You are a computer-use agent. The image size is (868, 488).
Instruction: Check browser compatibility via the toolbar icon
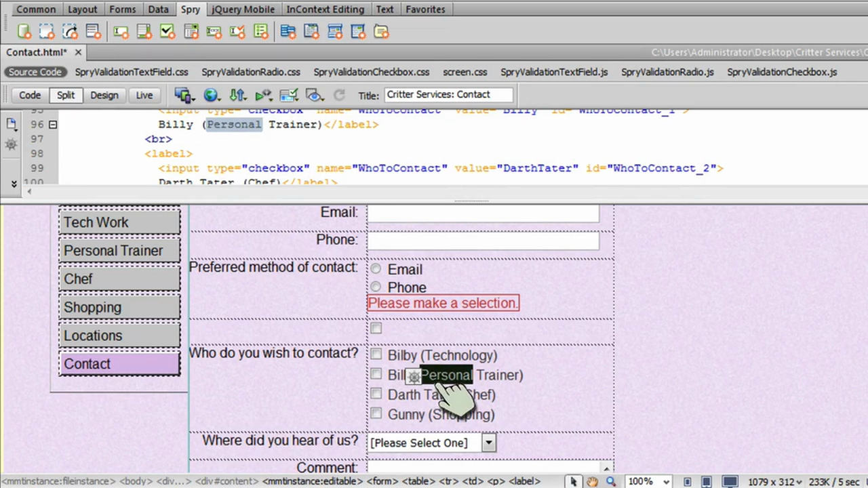click(x=289, y=95)
